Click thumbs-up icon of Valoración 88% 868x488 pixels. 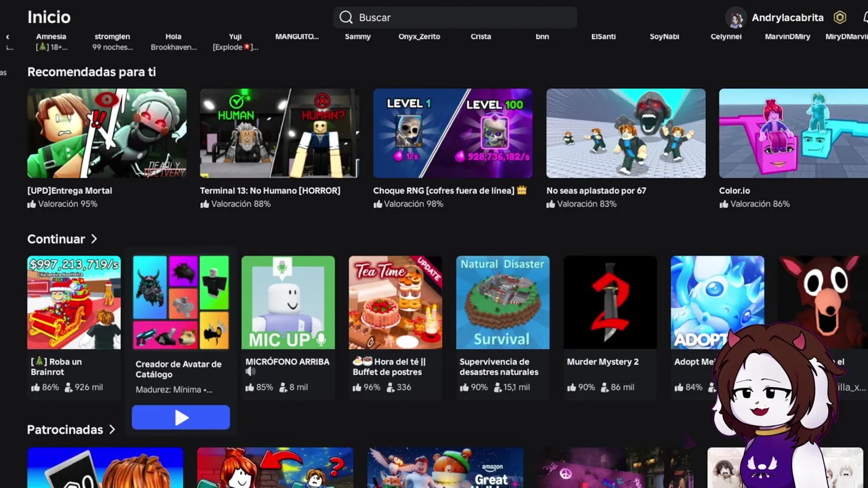204,204
